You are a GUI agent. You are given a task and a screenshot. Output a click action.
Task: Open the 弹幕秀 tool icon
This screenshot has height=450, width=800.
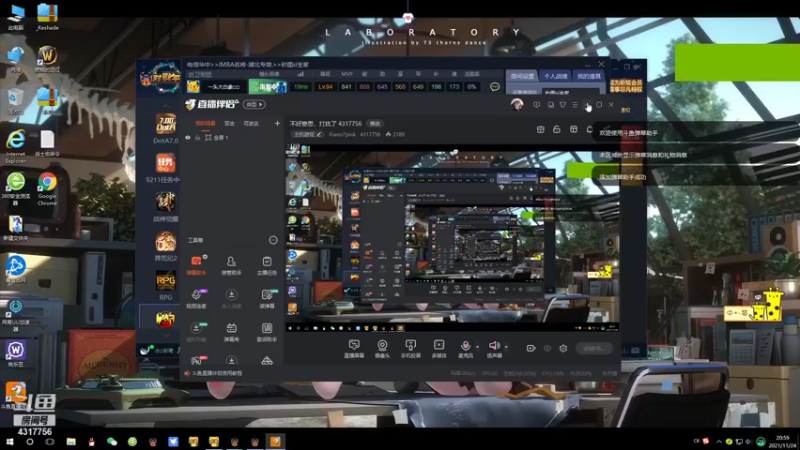231,332
